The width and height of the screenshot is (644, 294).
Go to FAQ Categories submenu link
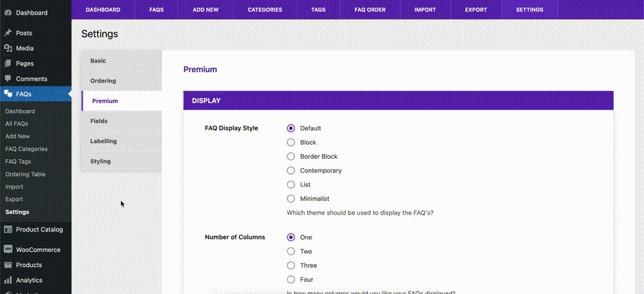(26, 149)
